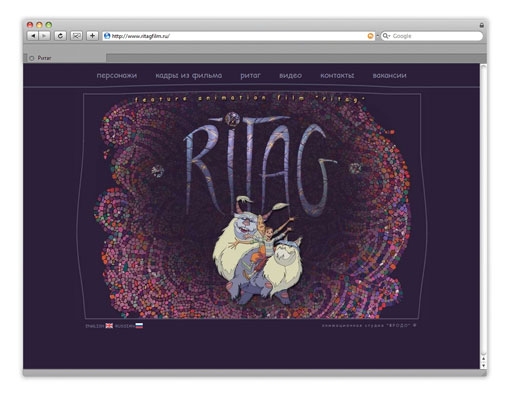Viewport: 507px width, 395px height.
Task: Switch site language with the Russian flag
Action: (139, 326)
